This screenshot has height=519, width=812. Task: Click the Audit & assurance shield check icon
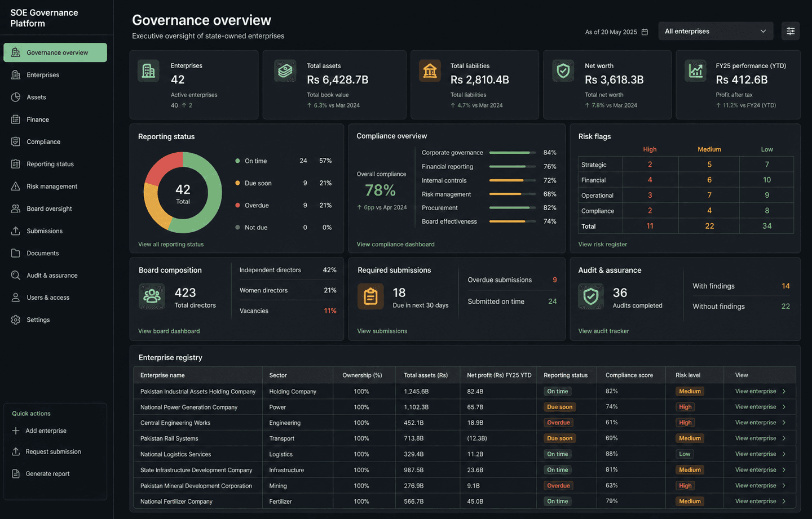pos(590,296)
